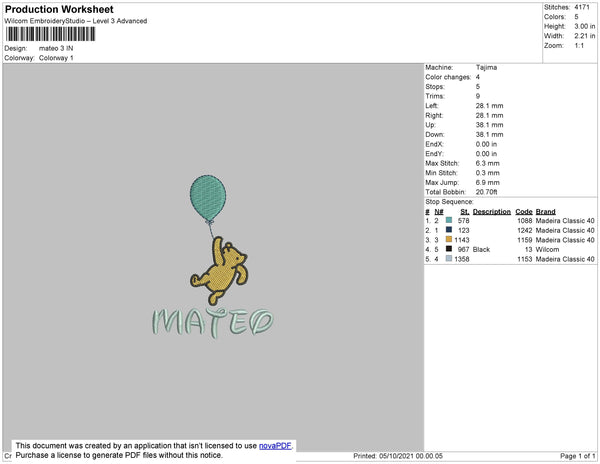This screenshot has height=464, width=600.
Task: Select the design name mateo 3 IN
Action: pos(56,49)
